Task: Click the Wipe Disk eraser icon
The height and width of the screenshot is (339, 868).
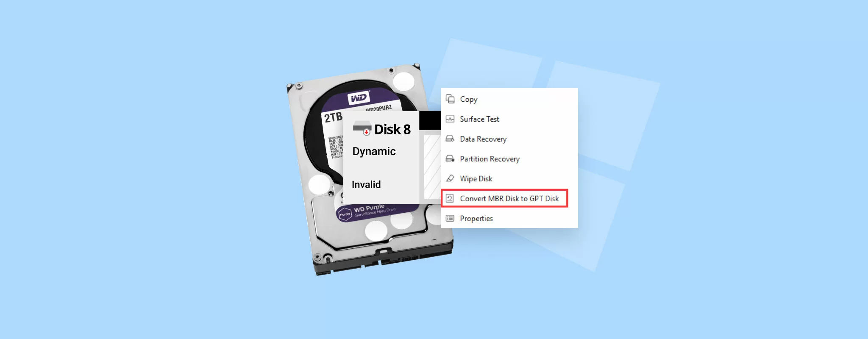Action: pyautogui.click(x=450, y=179)
